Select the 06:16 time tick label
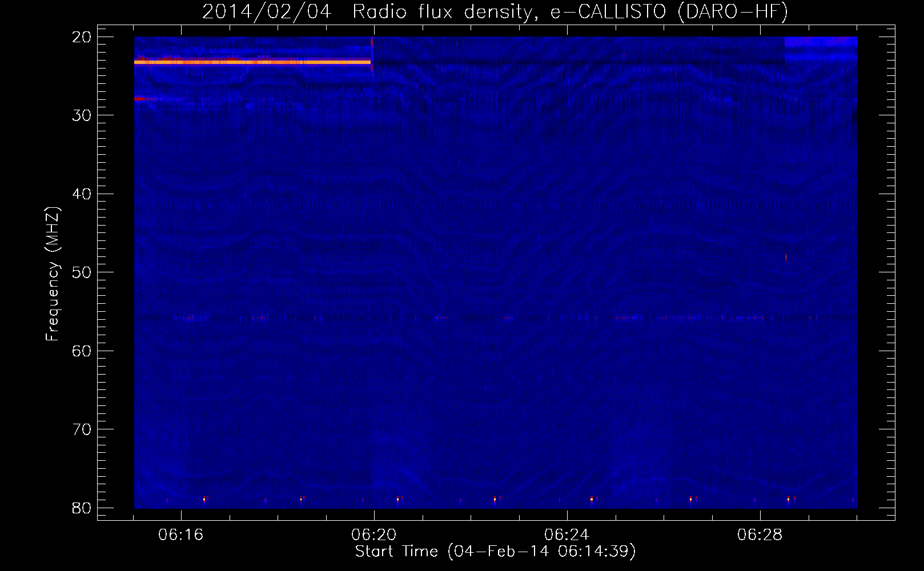 click(181, 535)
